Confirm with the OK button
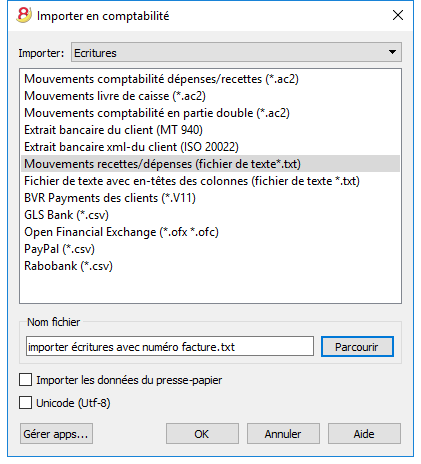 (x=202, y=434)
